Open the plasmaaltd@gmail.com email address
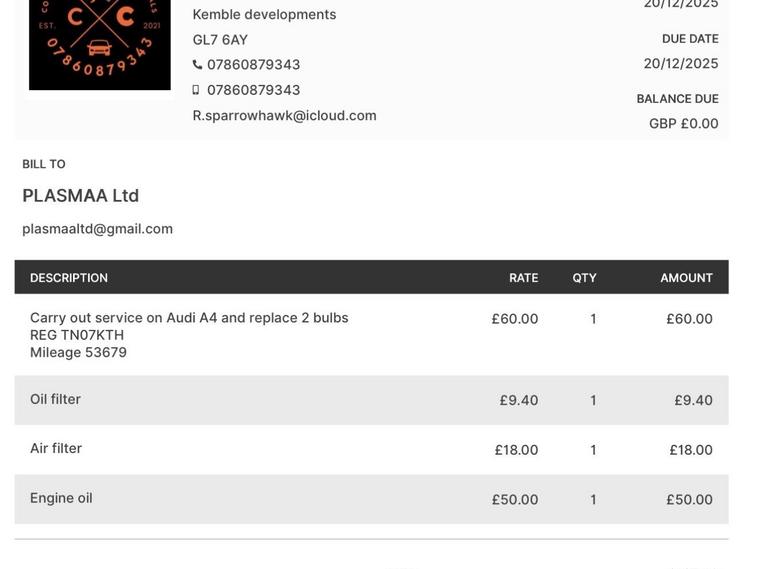The image size is (759, 569). click(97, 229)
